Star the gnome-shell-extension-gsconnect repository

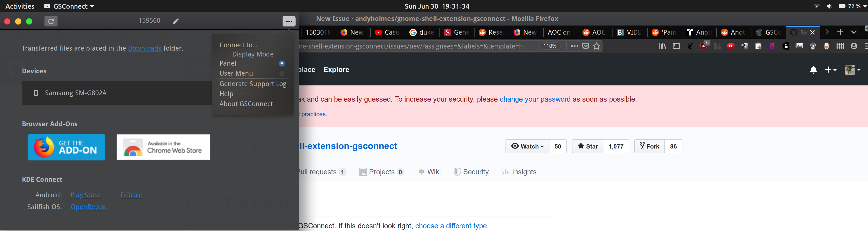pos(587,146)
